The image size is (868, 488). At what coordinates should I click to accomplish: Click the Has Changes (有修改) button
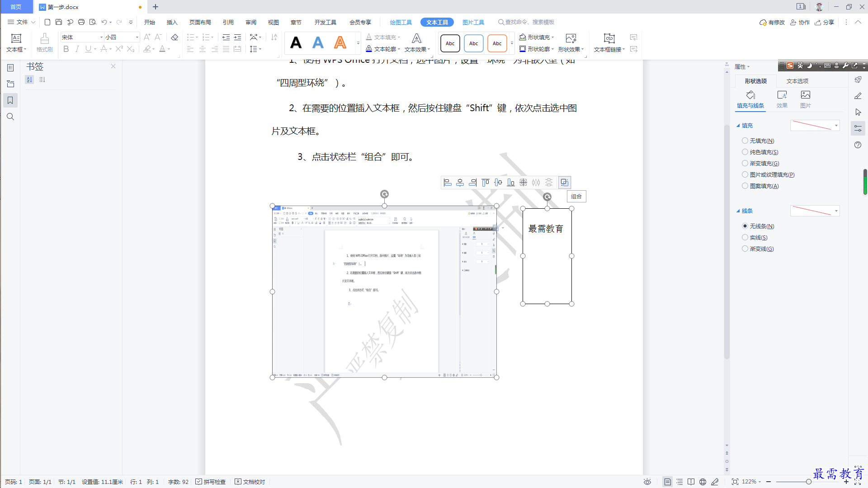(x=772, y=22)
